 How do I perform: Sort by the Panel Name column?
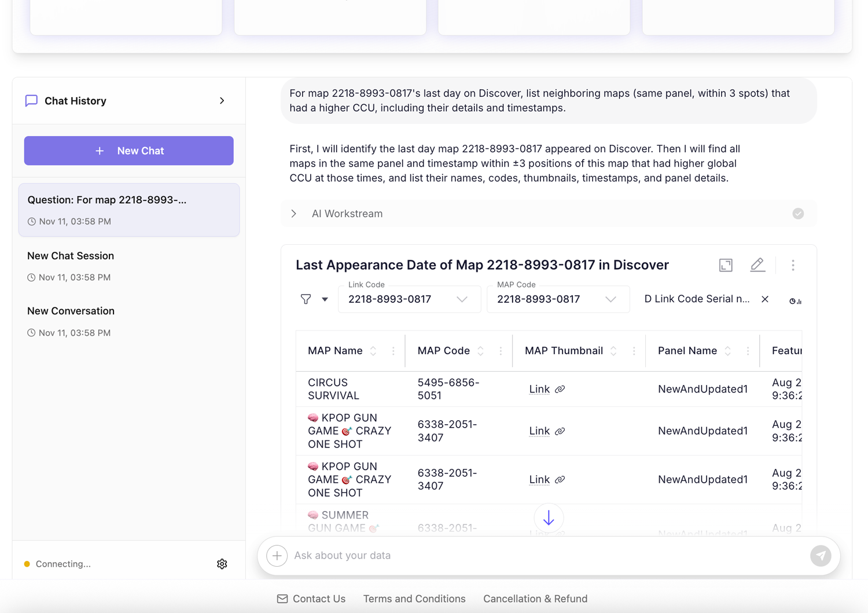point(727,351)
